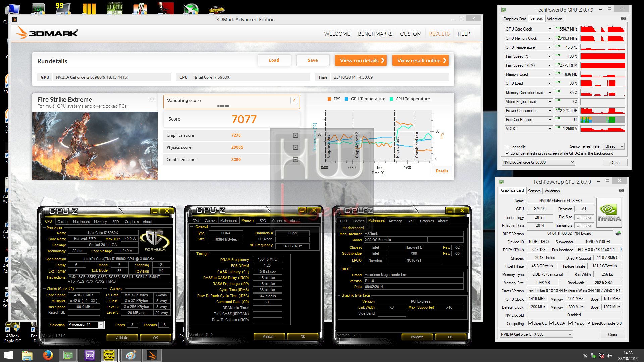This screenshot has width=644, height=362.
Task: Click View result online button
Action: (420, 60)
